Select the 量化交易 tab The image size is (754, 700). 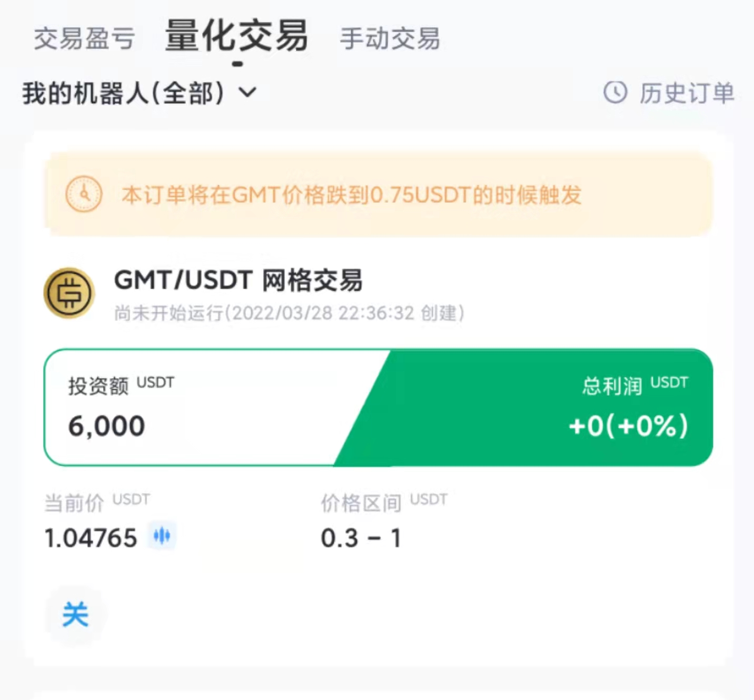pyautogui.click(x=236, y=37)
